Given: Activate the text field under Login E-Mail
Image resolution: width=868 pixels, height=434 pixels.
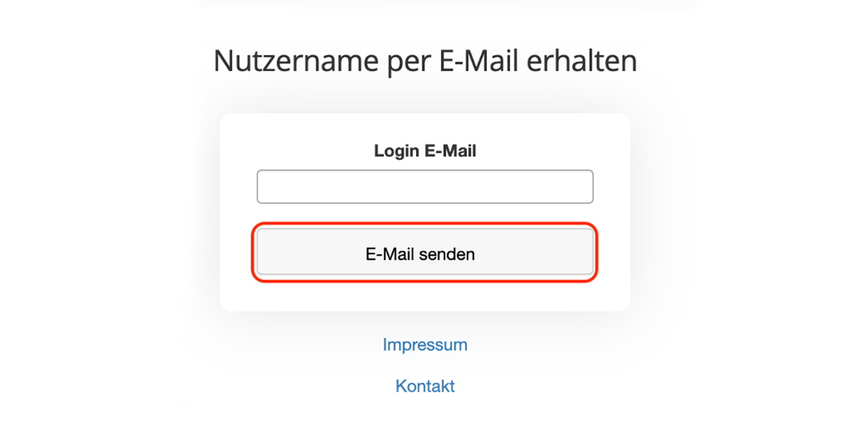Looking at the screenshot, I should (x=425, y=187).
